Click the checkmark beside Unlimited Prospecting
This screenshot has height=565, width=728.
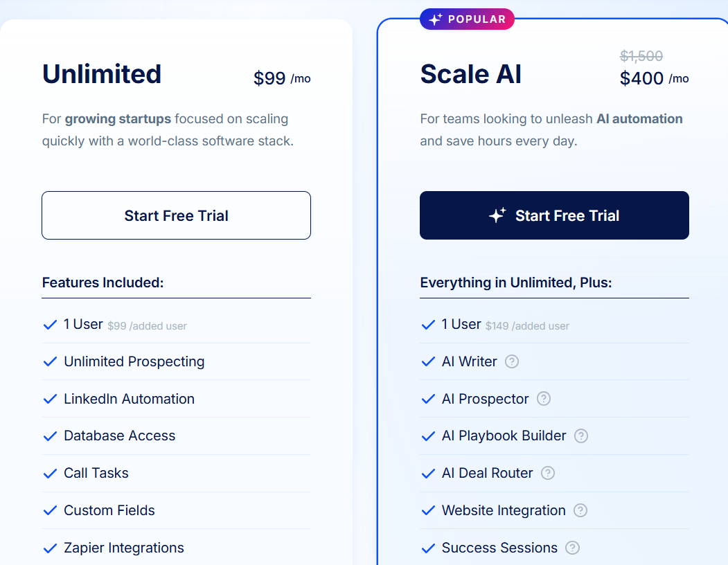pos(50,361)
